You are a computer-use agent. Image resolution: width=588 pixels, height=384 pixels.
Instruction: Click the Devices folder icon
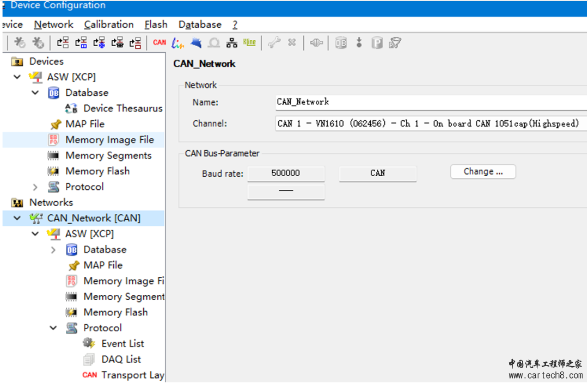pos(17,61)
